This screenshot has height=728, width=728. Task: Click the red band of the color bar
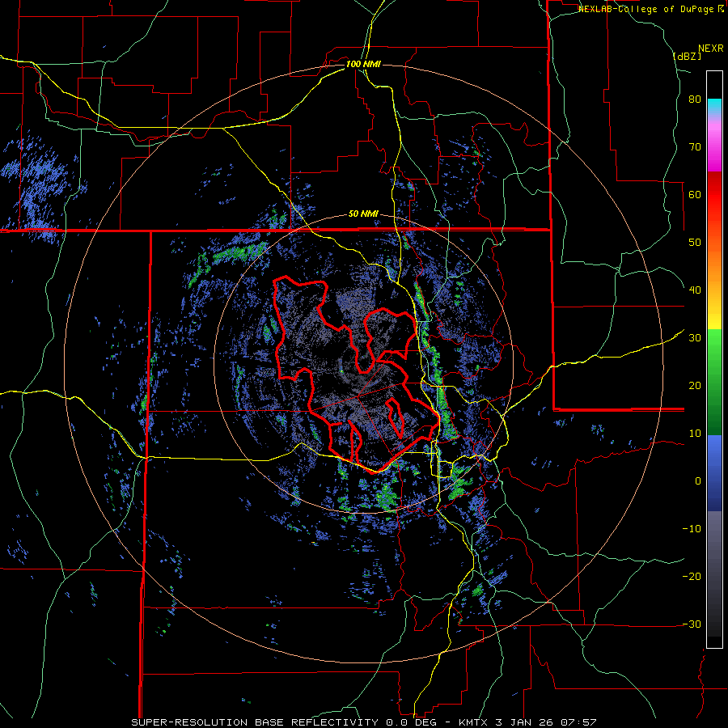pos(714,195)
